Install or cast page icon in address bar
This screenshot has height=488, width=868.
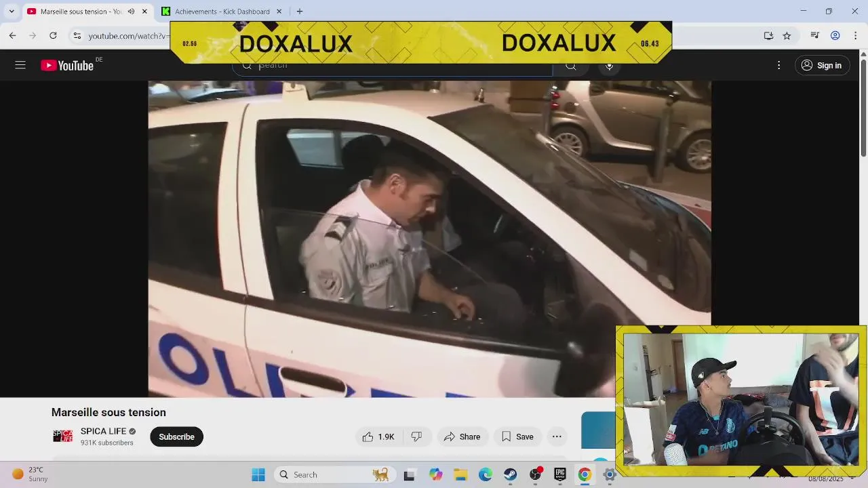tap(768, 35)
